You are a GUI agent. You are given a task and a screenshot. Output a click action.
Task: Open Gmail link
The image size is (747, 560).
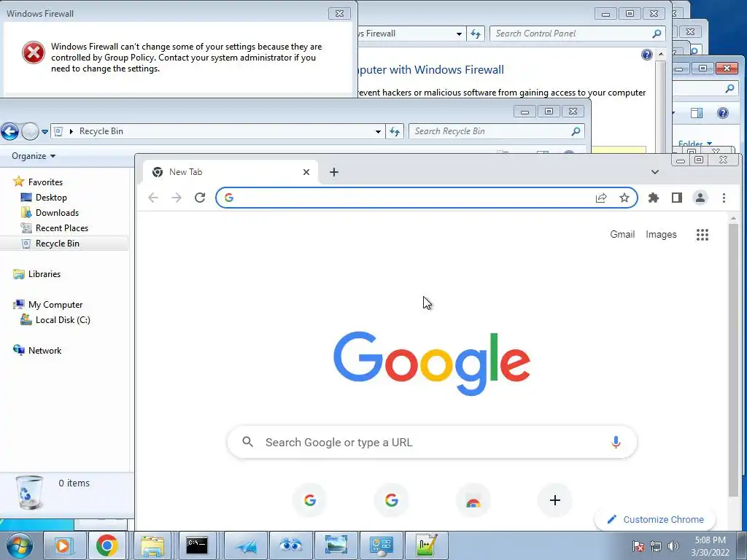(x=622, y=234)
